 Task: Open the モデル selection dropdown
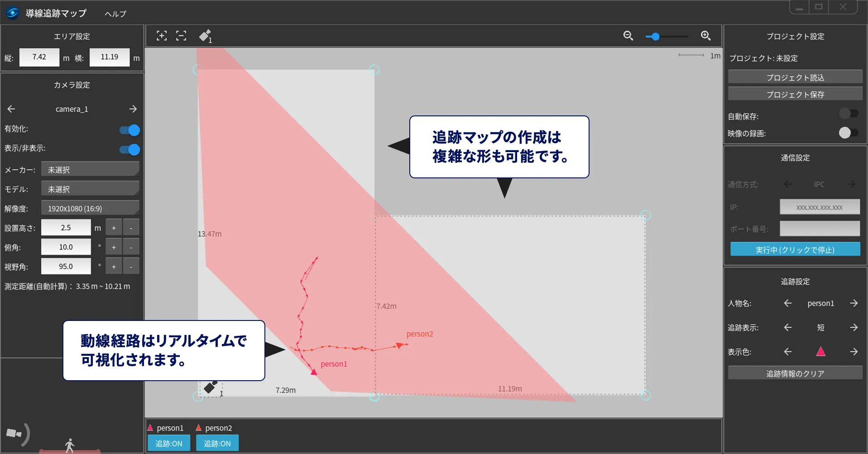click(x=90, y=188)
